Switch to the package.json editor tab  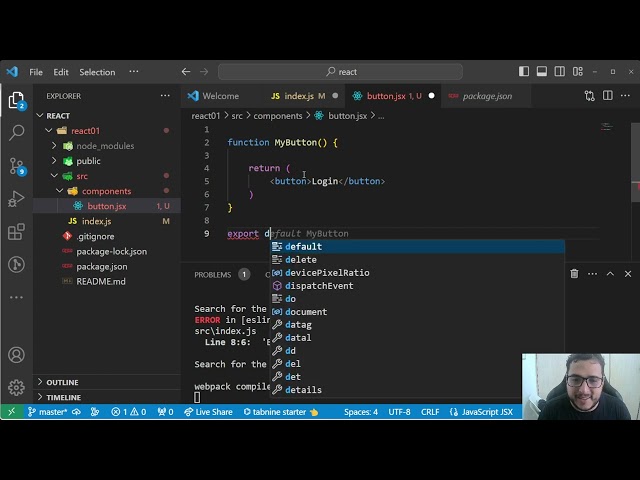(x=487, y=96)
